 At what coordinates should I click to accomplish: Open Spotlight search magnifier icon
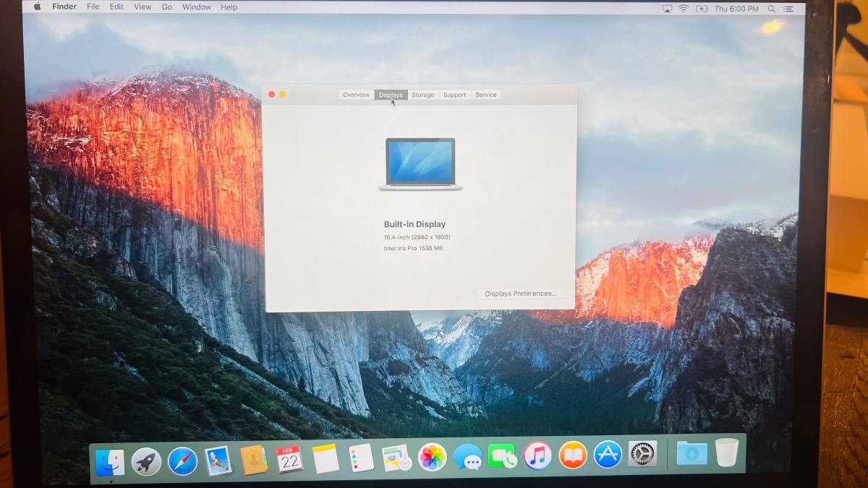(x=772, y=9)
